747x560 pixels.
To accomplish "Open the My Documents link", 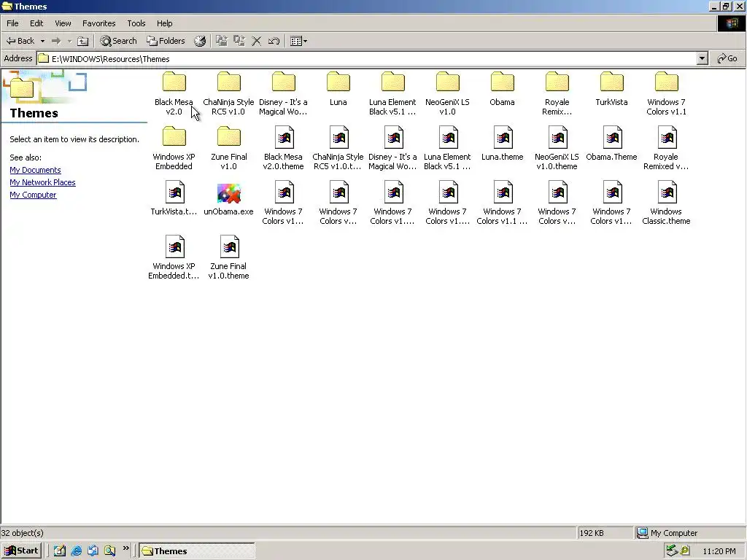I will coord(35,170).
